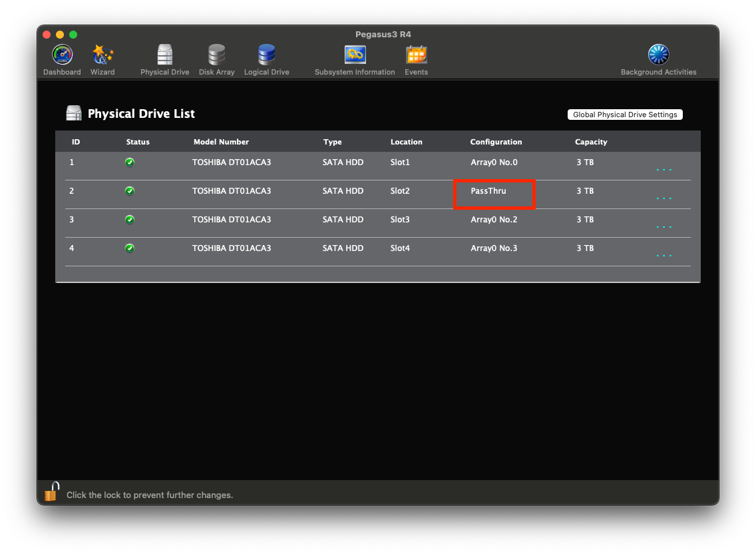Image resolution: width=756 pixels, height=554 pixels.
Task: Click the Configuration column header
Action: click(x=496, y=142)
